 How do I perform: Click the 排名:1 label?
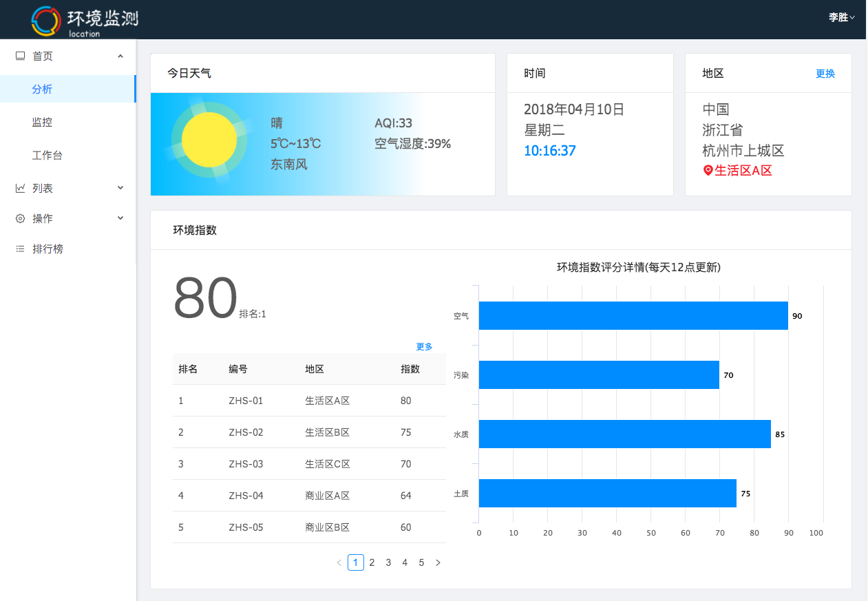coord(253,314)
